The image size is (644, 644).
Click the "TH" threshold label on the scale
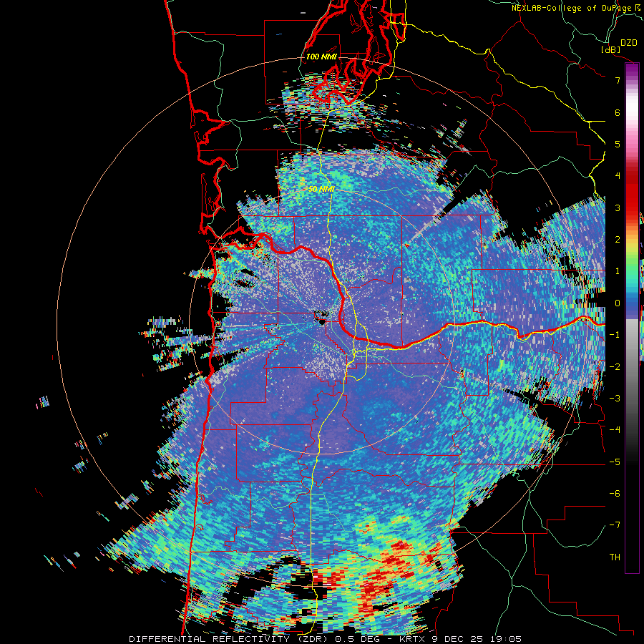[615, 557]
